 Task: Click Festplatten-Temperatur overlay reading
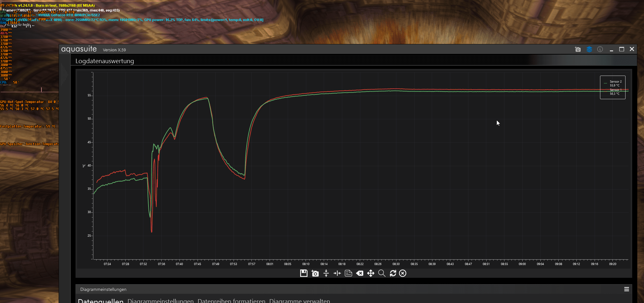coord(28,127)
